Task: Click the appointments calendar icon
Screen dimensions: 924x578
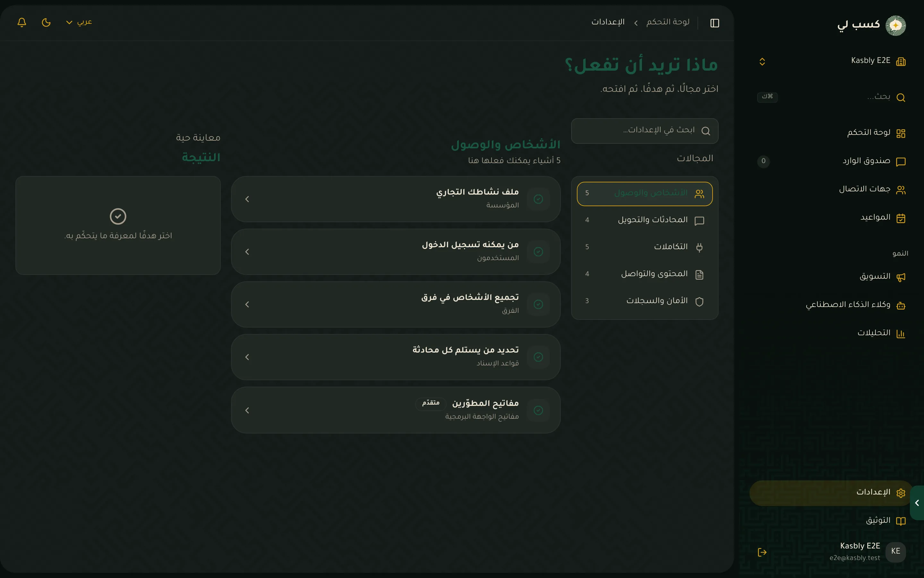Action: tap(901, 218)
